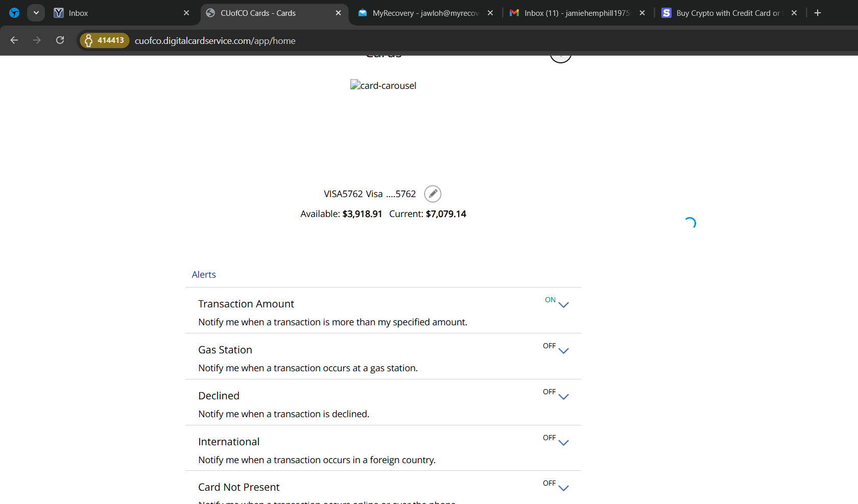858x504 pixels.
Task: Toggle the Gas Station OFF status
Action: click(x=549, y=346)
